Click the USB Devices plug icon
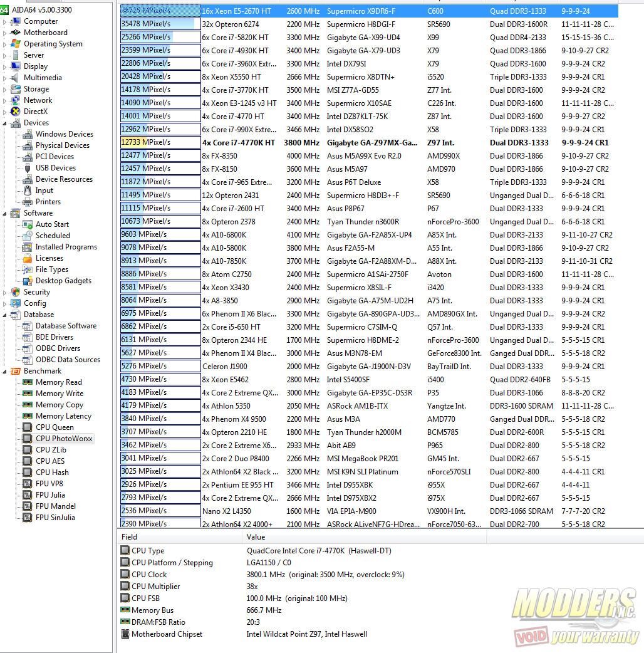The width and height of the screenshot is (644, 653). [x=28, y=168]
